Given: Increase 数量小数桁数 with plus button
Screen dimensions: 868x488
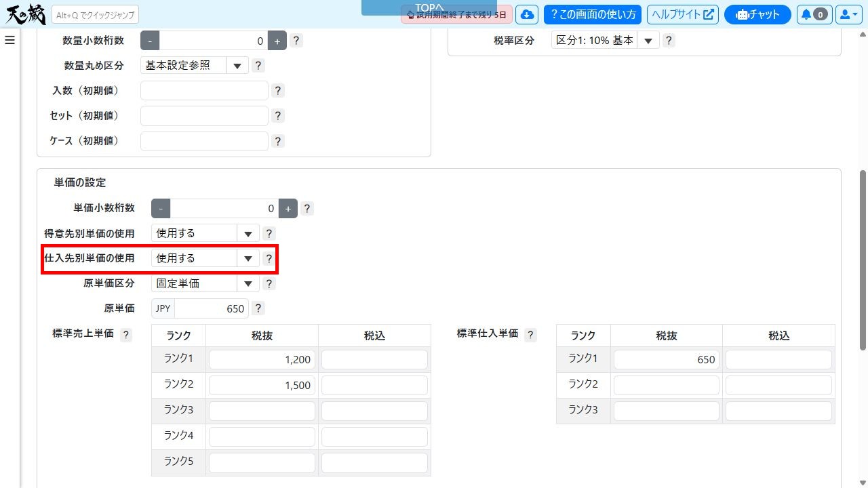Looking at the screenshot, I should pyautogui.click(x=277, y=41).
